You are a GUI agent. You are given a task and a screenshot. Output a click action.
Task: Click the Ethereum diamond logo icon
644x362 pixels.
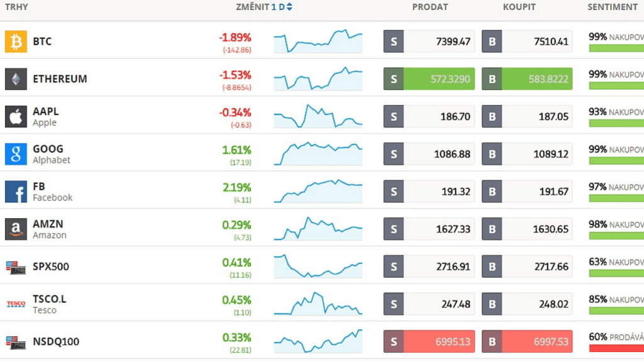pyautogui.click(x=16, y=79)
